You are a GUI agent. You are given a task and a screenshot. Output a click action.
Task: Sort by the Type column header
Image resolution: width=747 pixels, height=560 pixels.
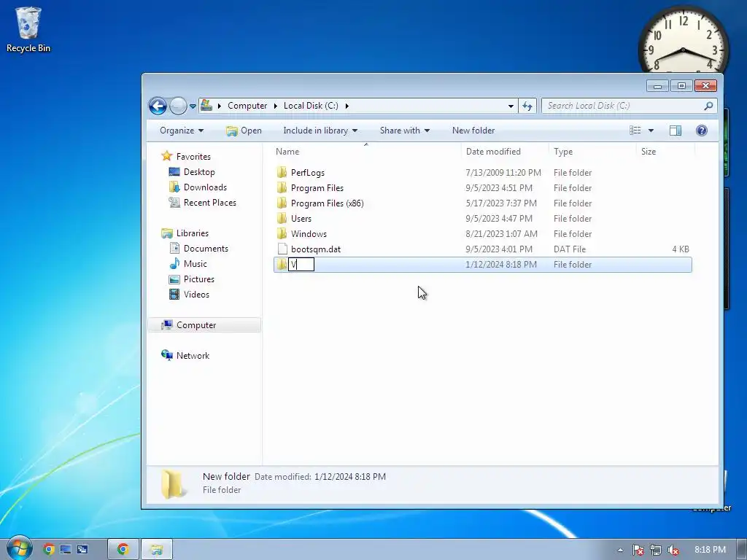coord(592,152)
